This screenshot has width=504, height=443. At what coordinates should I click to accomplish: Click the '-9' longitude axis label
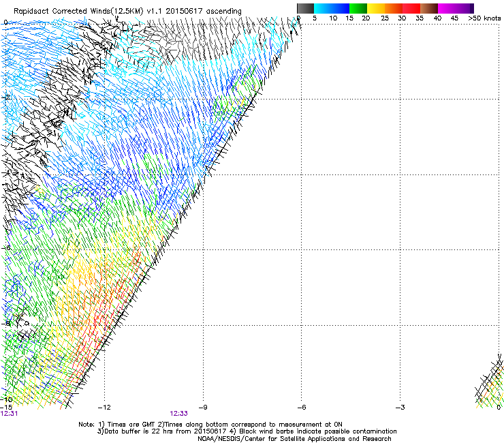(203, 408)
